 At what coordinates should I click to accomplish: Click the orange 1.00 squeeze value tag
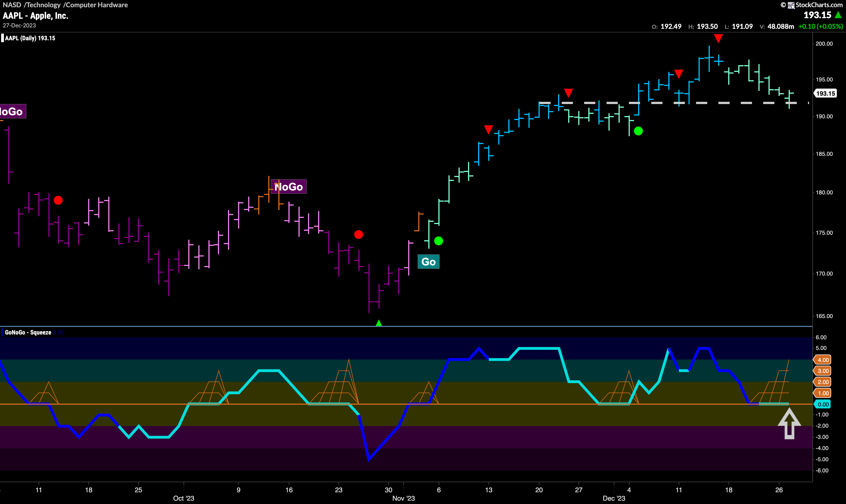click(x=822, y=393)
